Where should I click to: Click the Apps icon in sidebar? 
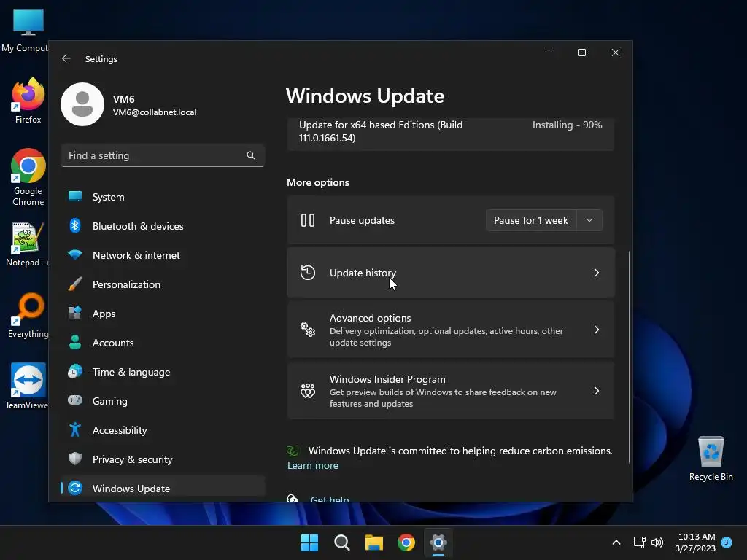[x=75, y=313]
